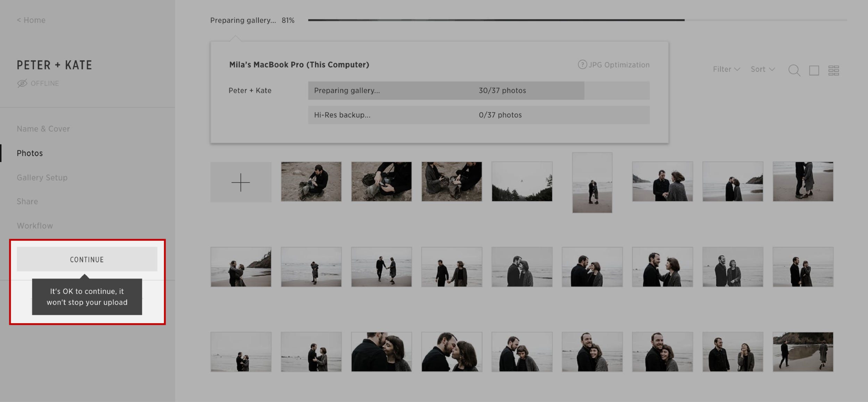The width and height of the screenshot is (868, 402).
Task: Select the foggy forest landscape thumbnail
Action: [x=522, y=181]
